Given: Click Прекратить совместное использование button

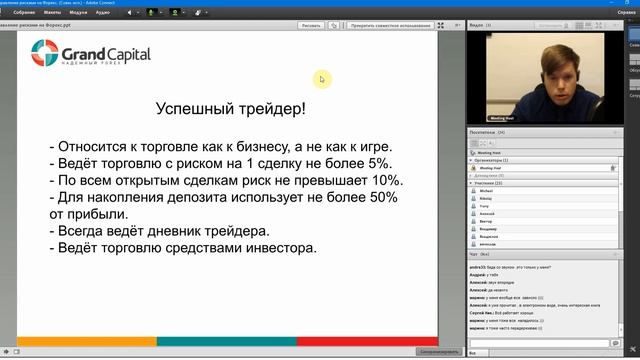Looking at the screenshot, I should tap(391, 25).
